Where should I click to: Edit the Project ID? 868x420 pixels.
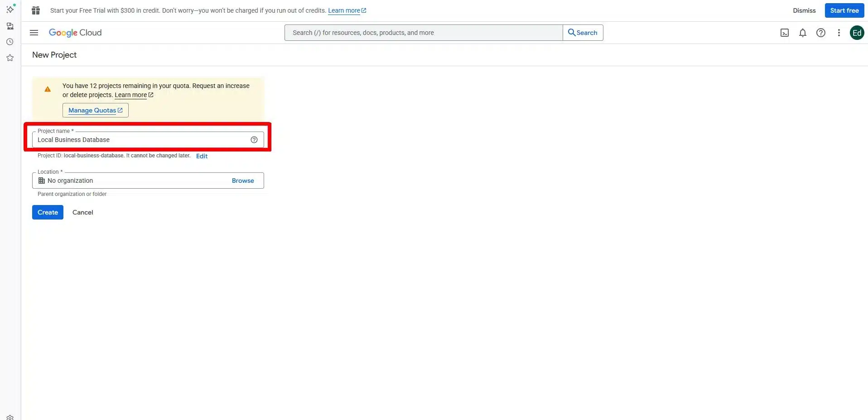click(202, 156)
